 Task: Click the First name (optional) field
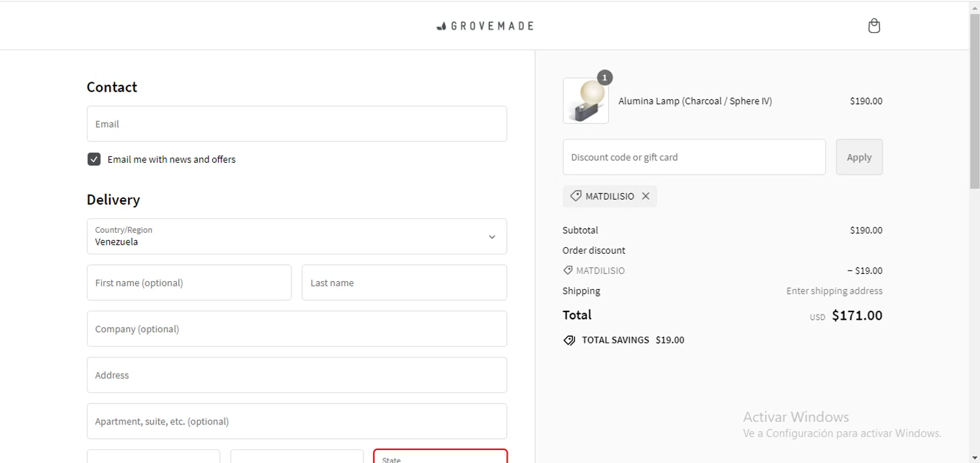(189, 283)
